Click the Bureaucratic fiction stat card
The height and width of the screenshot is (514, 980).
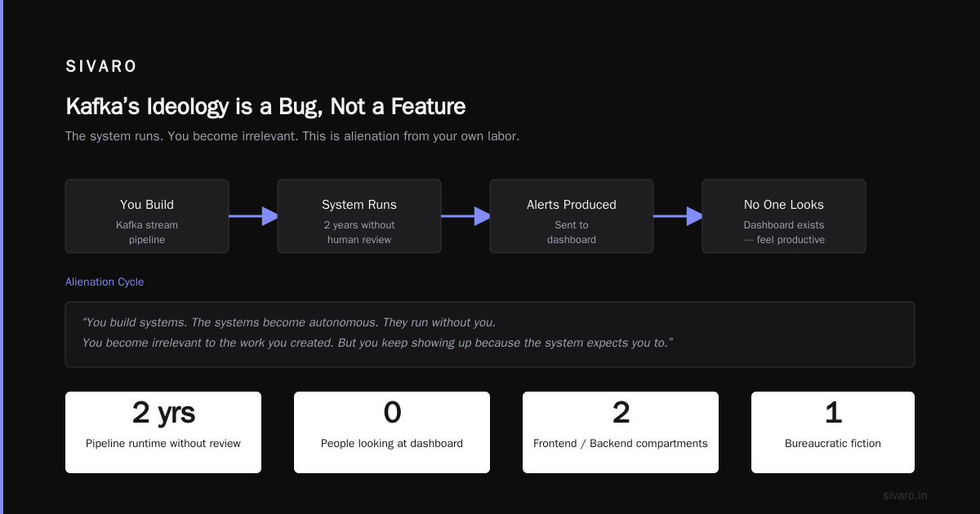(x=833, y=432)
